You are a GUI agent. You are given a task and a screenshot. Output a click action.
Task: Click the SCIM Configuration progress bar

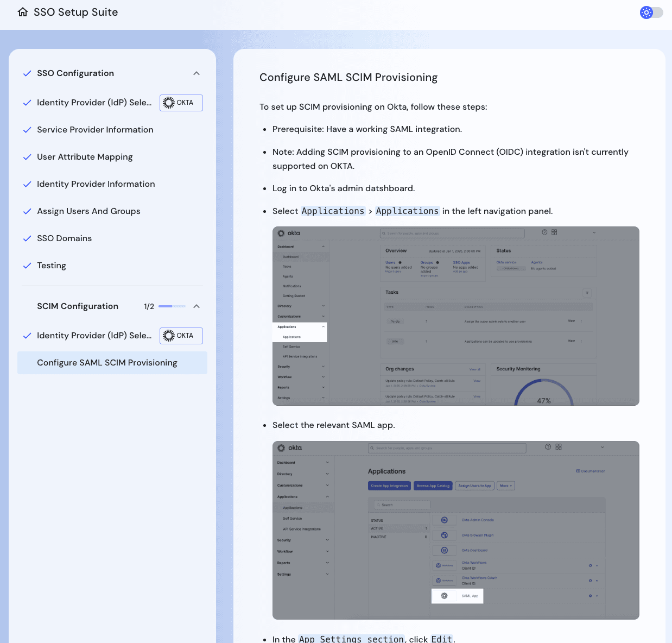[x=172, y=306]
